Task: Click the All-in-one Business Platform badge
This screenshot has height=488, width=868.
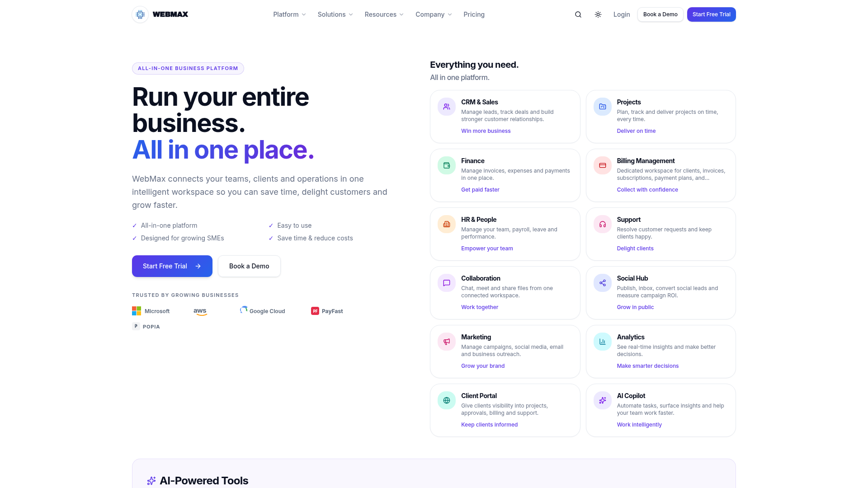Action: pos(188,68)
